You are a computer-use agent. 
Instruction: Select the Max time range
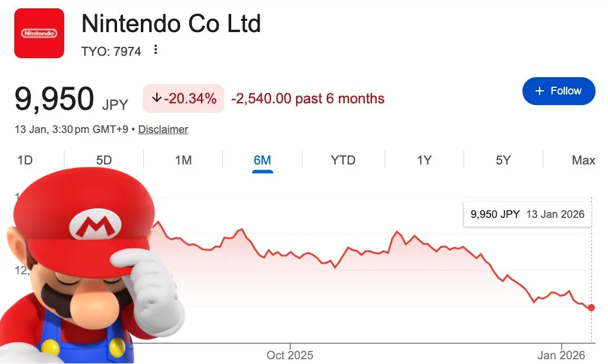tap(583, 160)
